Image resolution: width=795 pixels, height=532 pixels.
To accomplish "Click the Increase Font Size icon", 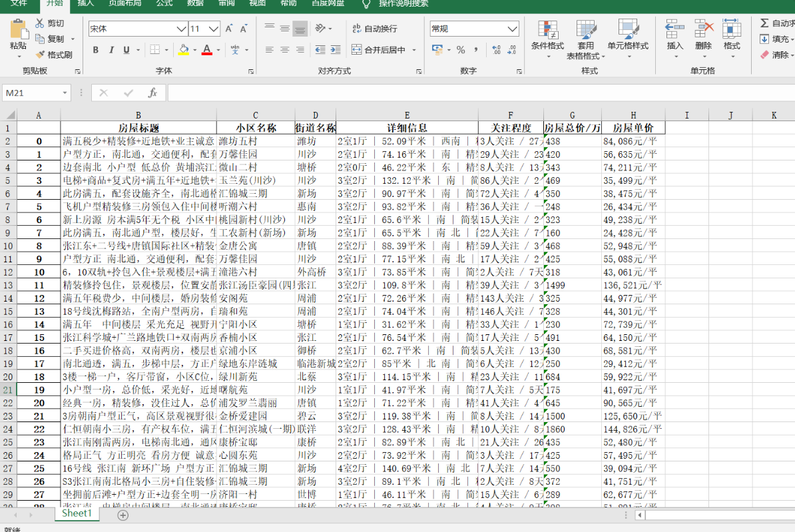I will 229,29.
